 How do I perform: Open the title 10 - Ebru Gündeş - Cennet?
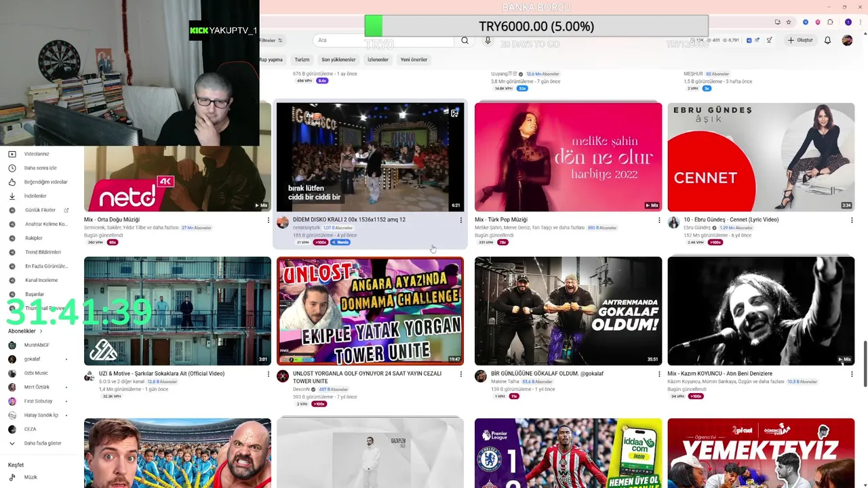point(731,220)
